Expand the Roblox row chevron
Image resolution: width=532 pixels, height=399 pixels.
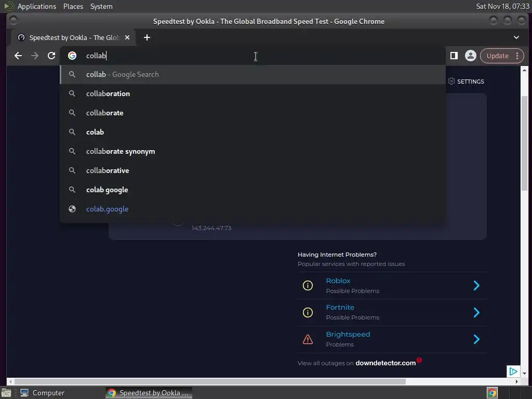tap(476, 285)
